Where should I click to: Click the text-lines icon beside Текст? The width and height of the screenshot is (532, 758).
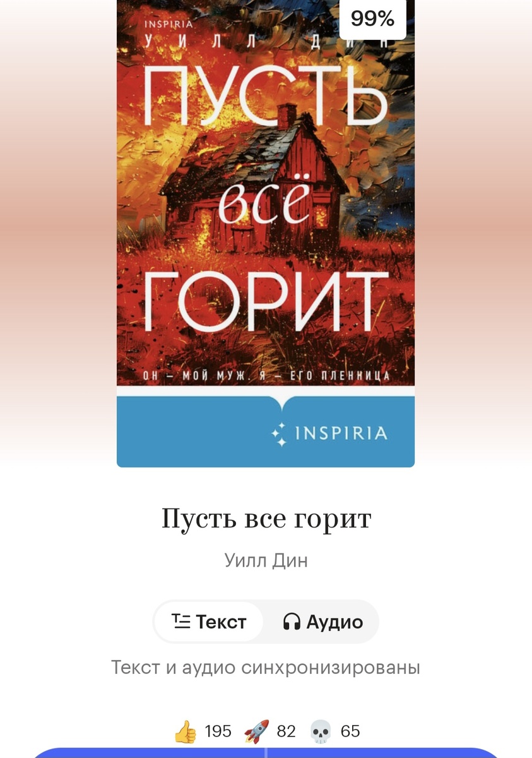[181, 622]
